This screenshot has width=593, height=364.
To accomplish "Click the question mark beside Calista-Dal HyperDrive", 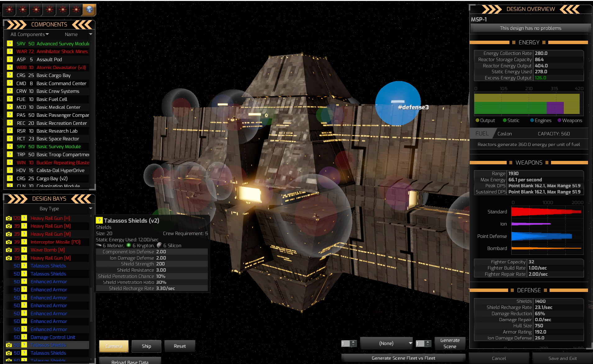I will (x=10, y=170).
